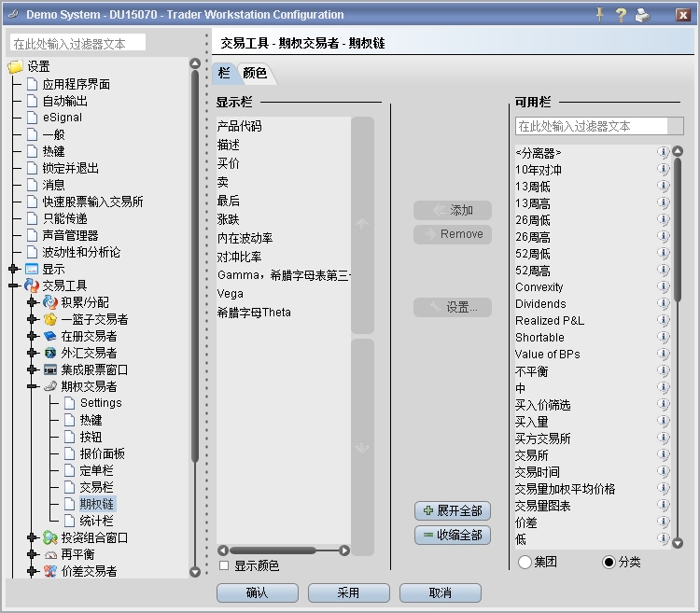Click info icon next to 52周高

664,270
